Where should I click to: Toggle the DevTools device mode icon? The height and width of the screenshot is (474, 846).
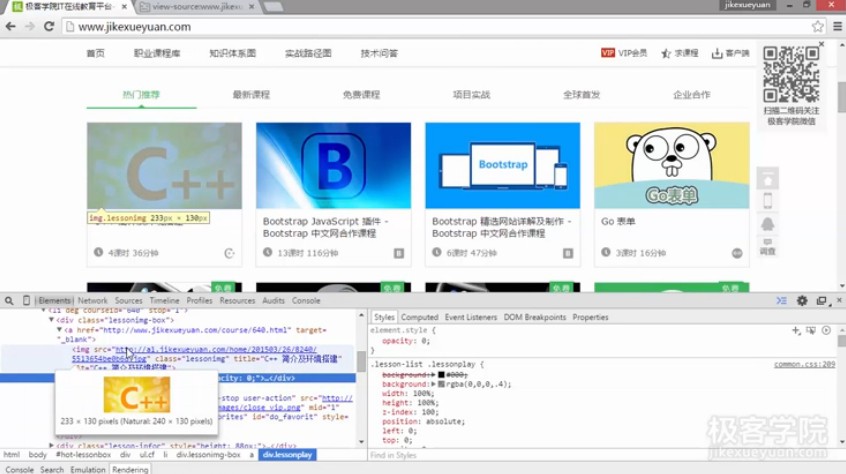click(26, 300)
